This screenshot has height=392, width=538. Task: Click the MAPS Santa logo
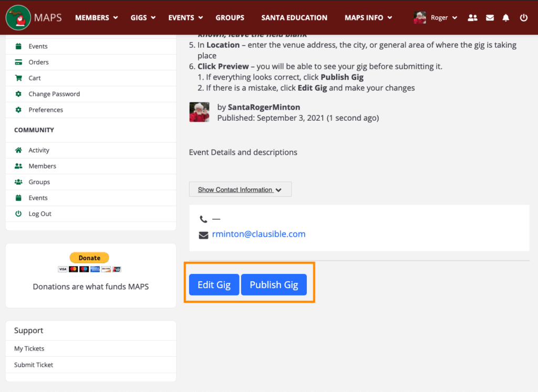click(x=18, y=18)
